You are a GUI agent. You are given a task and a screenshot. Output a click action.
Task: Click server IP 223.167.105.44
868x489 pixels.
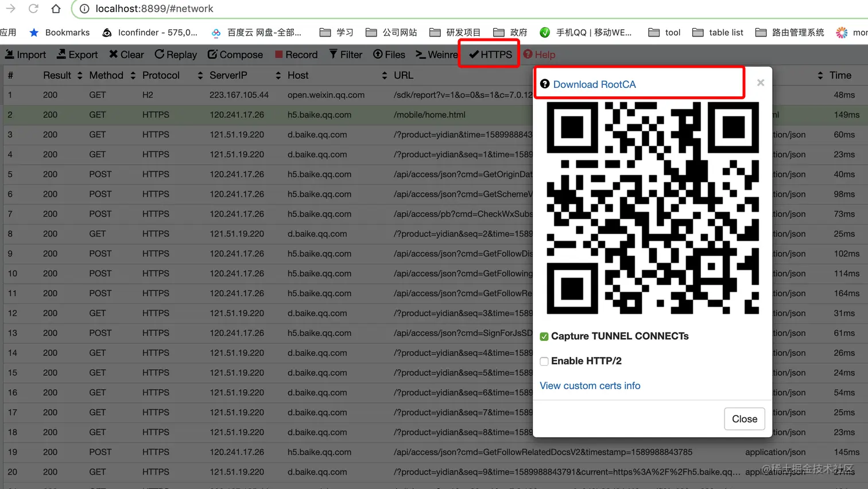[239, 95]
